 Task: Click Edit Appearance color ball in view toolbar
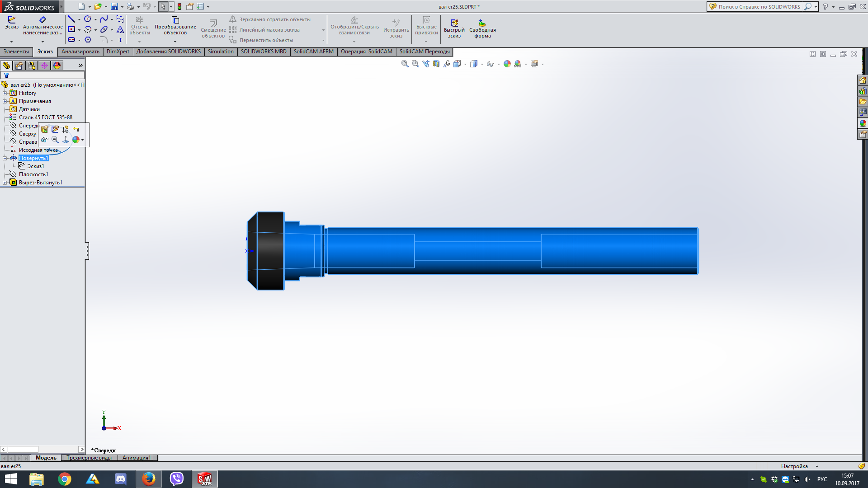tap(507, 64)
